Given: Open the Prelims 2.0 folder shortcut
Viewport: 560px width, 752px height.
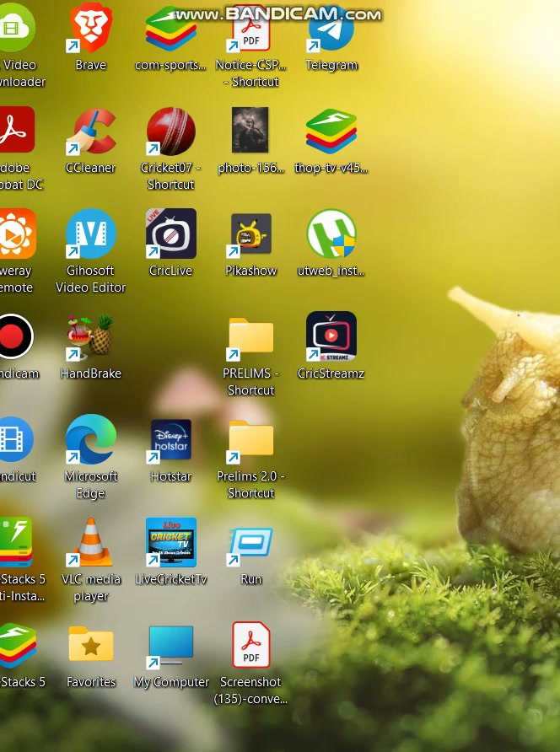Looking at the screenshot, I should 250,441.
